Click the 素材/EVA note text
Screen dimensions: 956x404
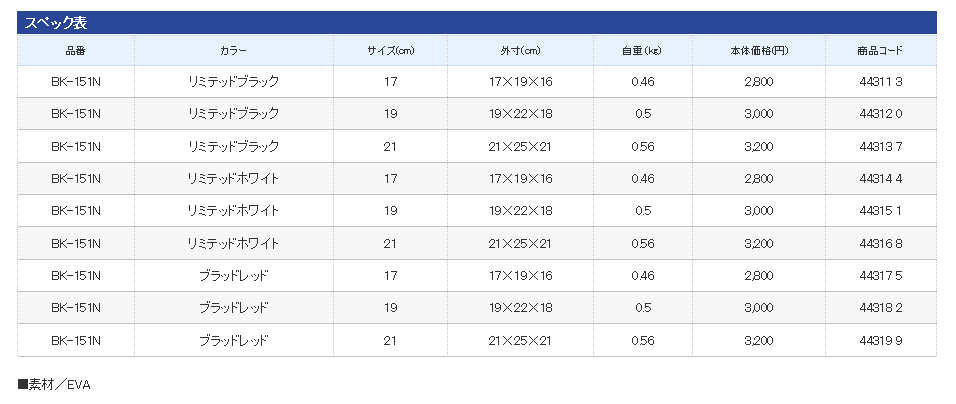54,384
